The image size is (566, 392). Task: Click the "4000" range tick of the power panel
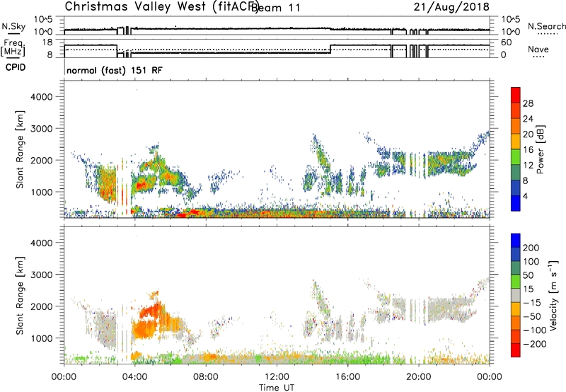pyautogui.click(x=42, y=97)
